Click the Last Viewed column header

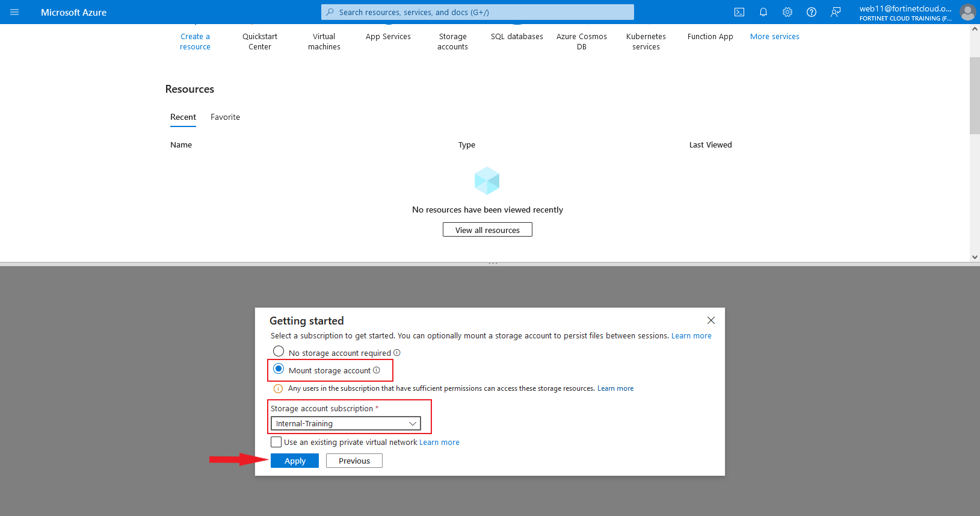click(710, 145)
